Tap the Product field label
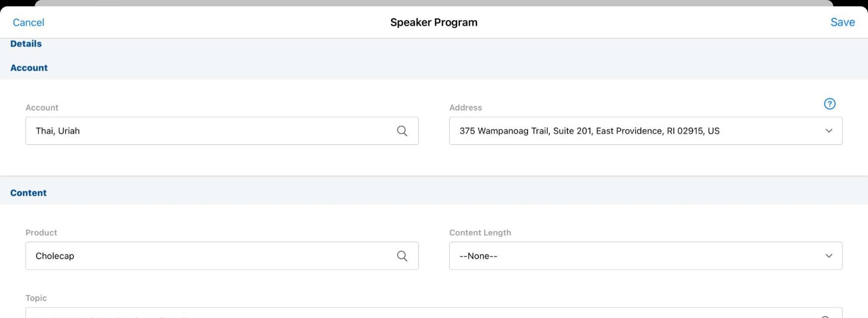Viewport: 868px width, 318px height. pyautogui.click(x=41, y=233)
